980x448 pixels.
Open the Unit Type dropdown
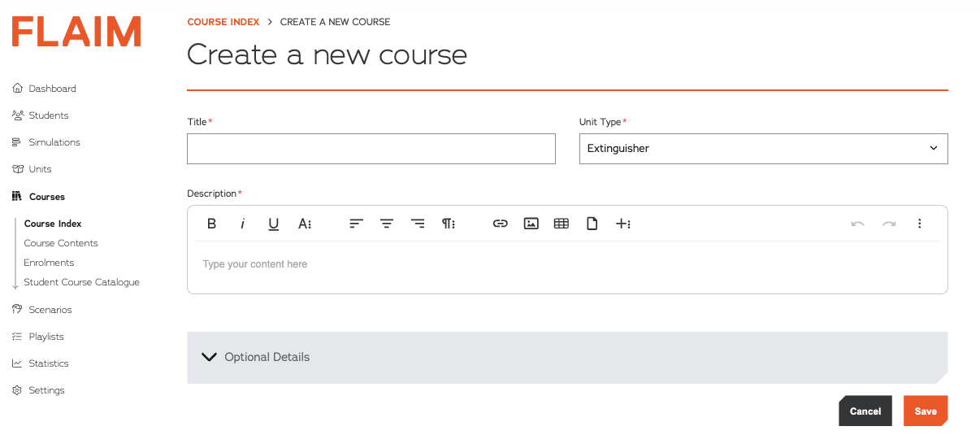click(x=763, y=149)
